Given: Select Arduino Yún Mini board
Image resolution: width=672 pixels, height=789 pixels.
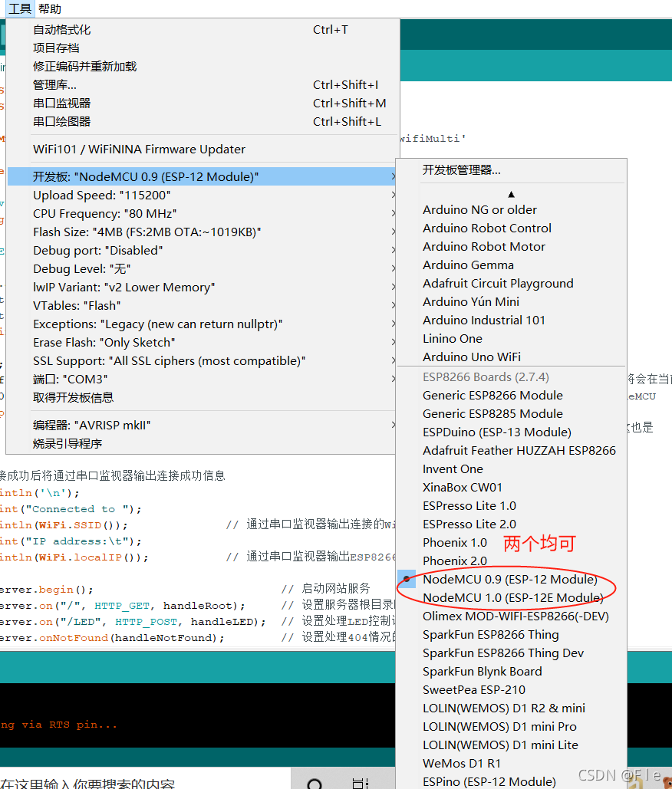Looking at the screenshot, I should click(512, 302).
